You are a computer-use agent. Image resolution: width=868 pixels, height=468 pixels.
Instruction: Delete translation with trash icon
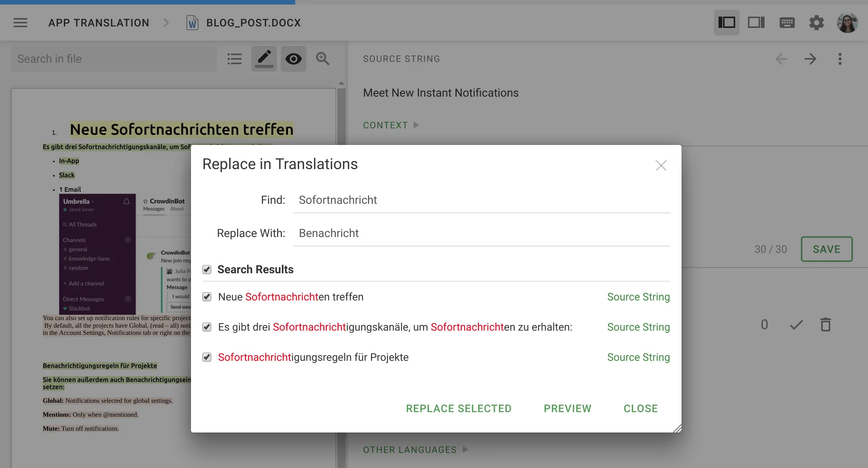point(826,325)
